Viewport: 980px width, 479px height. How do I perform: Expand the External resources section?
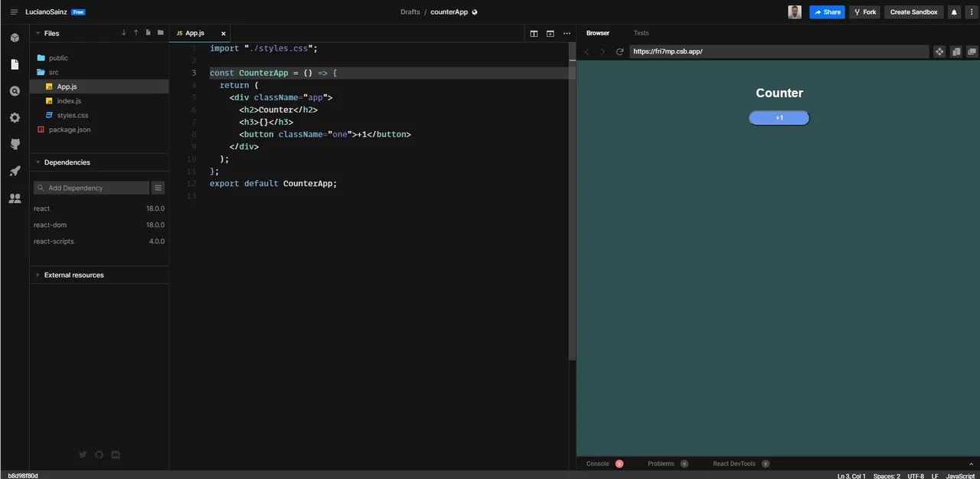pyautogui.click(x=38, y=275)
